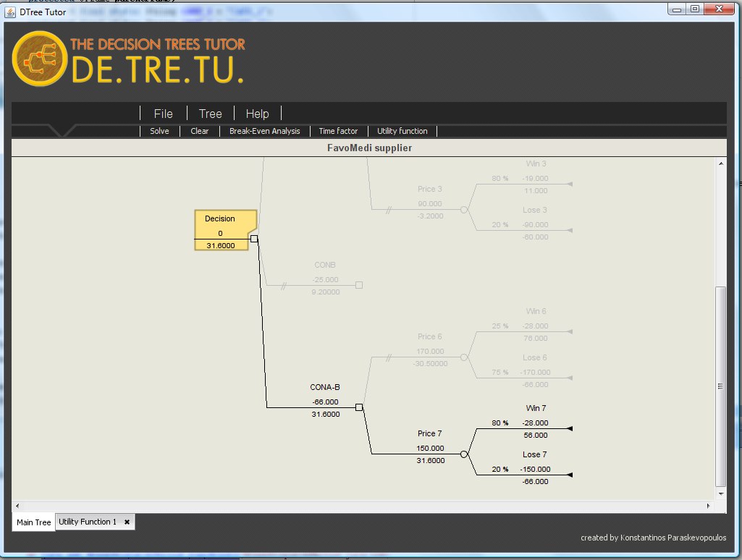This screenshot has height=560, width=742.
Task: Click the Lose 7 terminal triangle
Action: pos(569,475)
